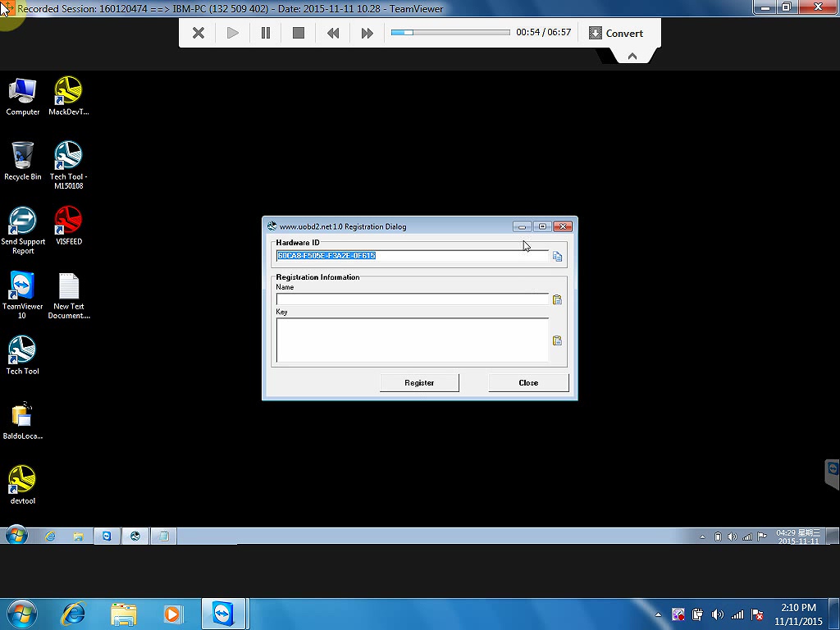Pause the recorded session playback
840x630 pixels.
point(266,33)
